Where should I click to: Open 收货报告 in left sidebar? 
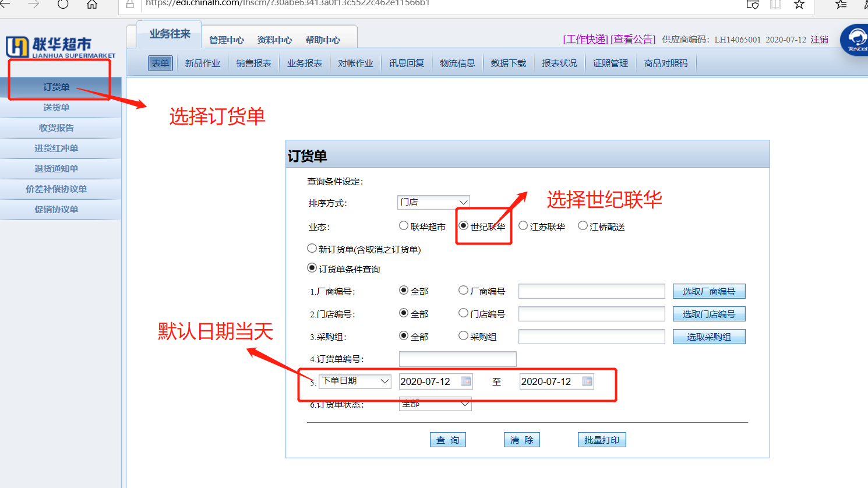click(61, 128)
